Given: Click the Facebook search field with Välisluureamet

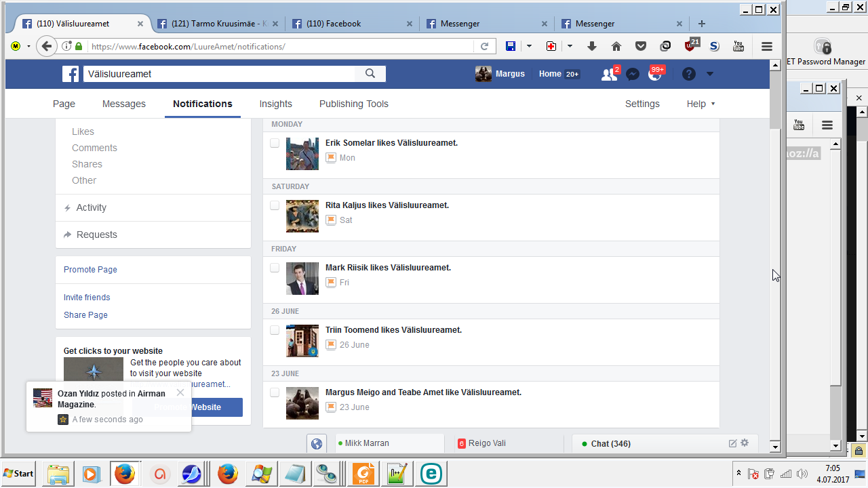Looking at the screenshot, I should coord(219,74).
